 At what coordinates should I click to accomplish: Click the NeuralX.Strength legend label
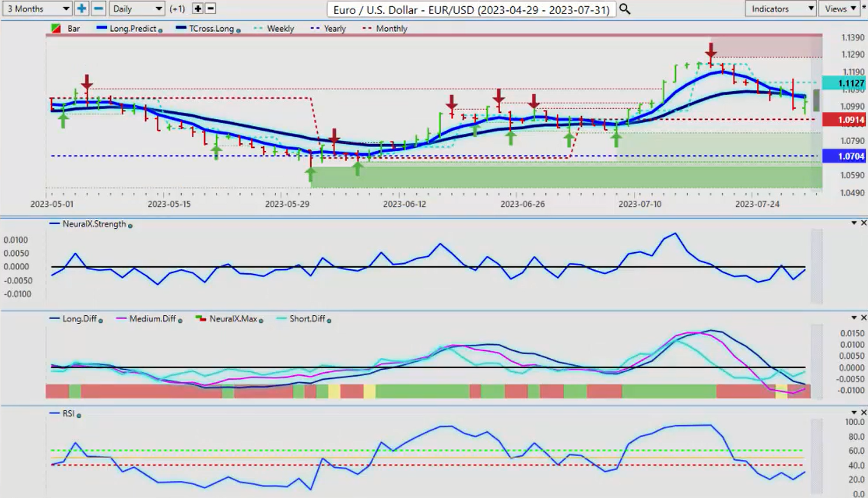click(x=94, y=224)
